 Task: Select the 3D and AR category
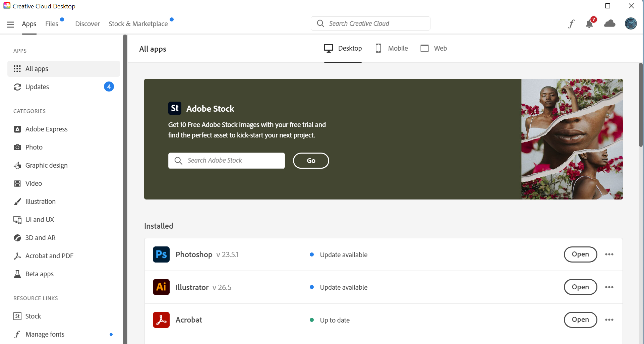[41, 237]
